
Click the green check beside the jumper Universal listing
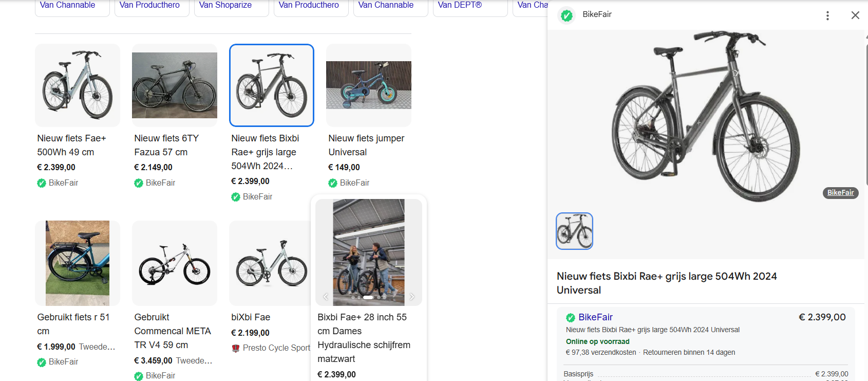pos(333,183)
